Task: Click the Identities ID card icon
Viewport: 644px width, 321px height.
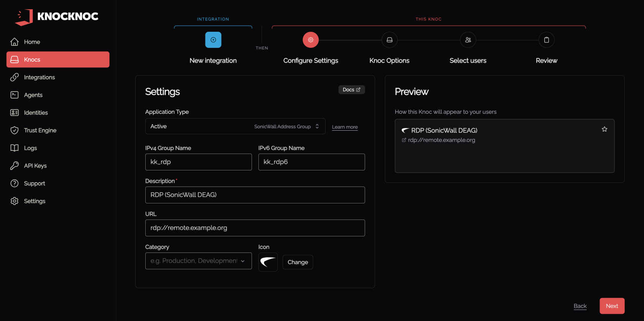Action: (15, 113)
